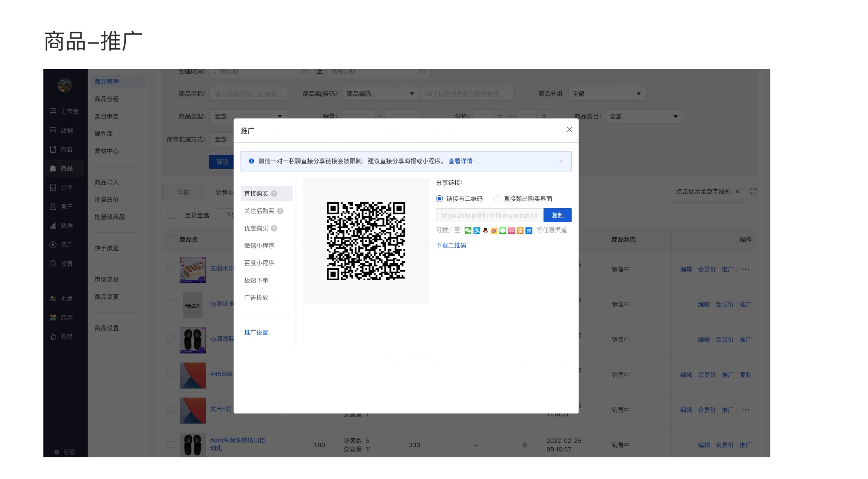Click the share link URL field
Screen dimensions: 868x479
490,215
